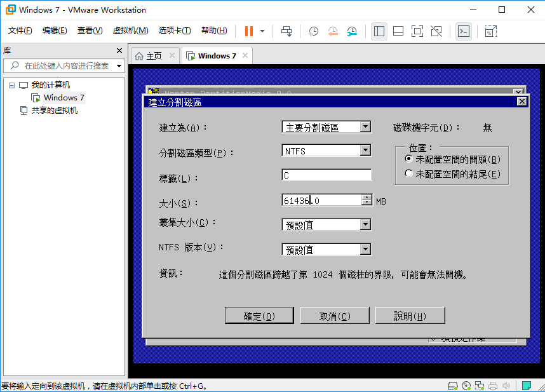Image resolution: width=545 pixels, height=392 pixels.
Task: Click the 大小 size input field
Action: point(321,200)
